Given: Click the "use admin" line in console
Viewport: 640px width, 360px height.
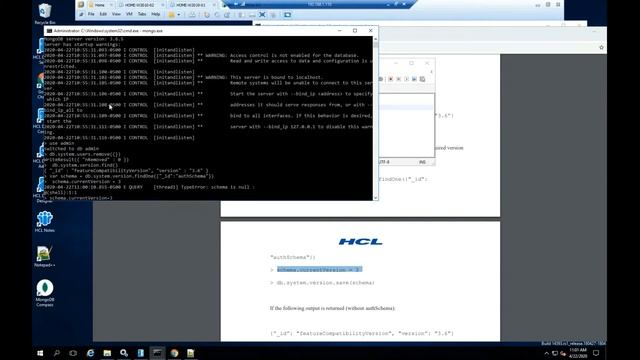Looking at the screenshot, I should click(x=61, y=143).
